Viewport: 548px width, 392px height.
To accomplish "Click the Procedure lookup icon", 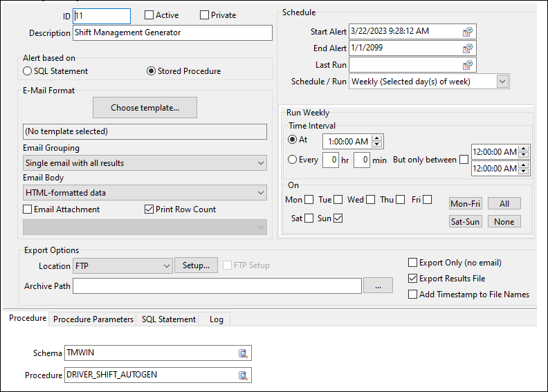I will tap(243, 375).
